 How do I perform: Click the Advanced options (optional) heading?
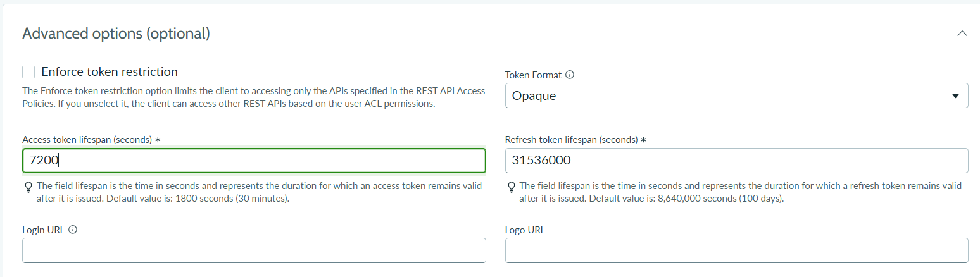pos(116,34)
